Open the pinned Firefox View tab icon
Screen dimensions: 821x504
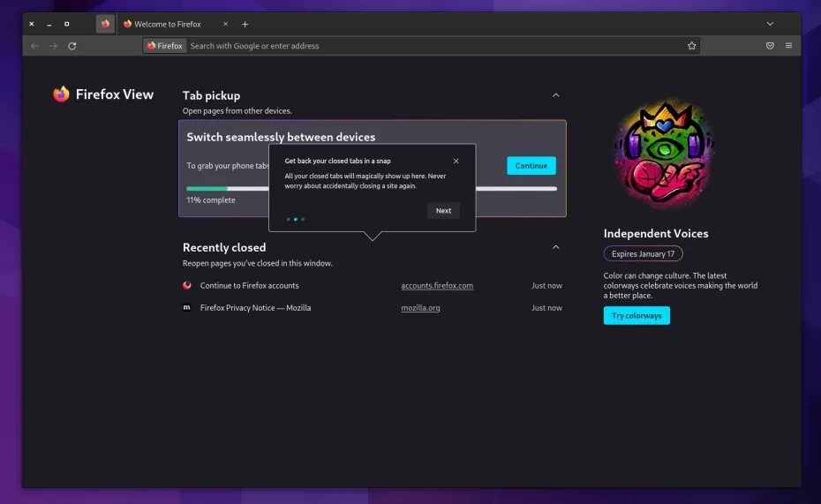pos(105,24)
